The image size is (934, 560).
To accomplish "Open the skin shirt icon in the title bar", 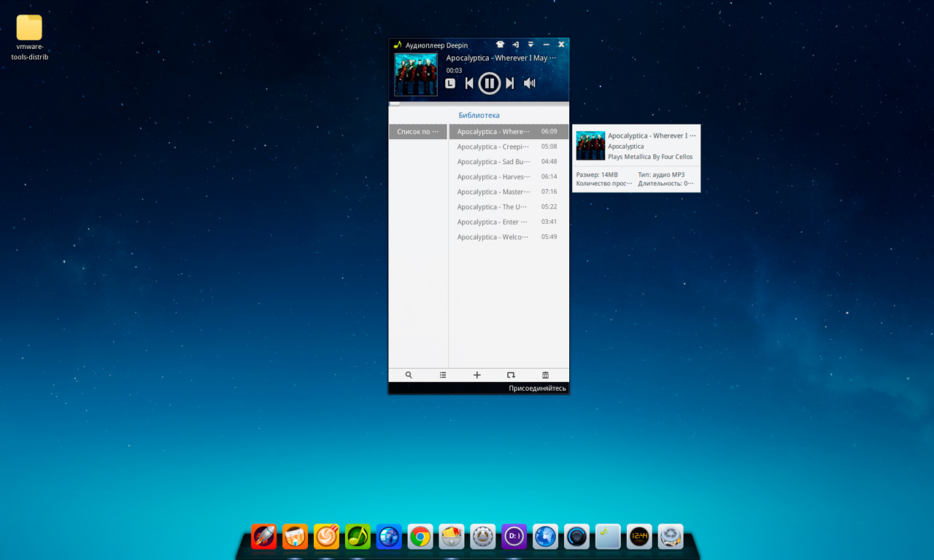I will [500, 45].
